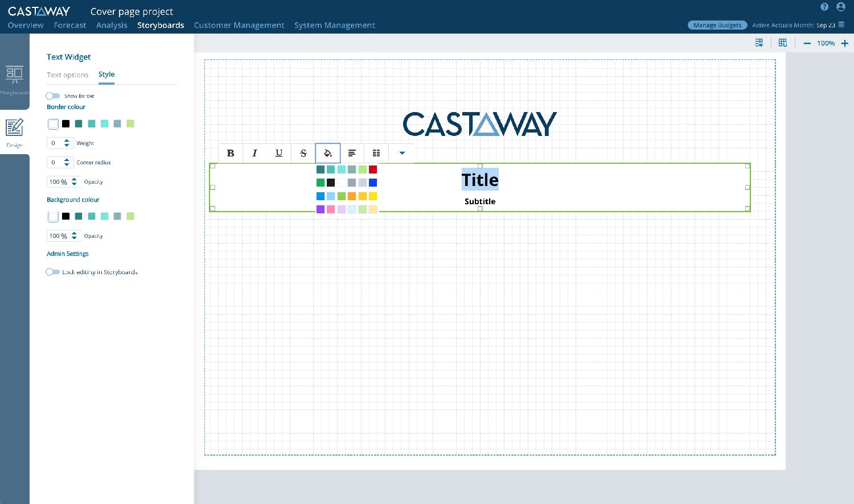
Task: Open the Storyboards menu
Action: coord(161,25)
